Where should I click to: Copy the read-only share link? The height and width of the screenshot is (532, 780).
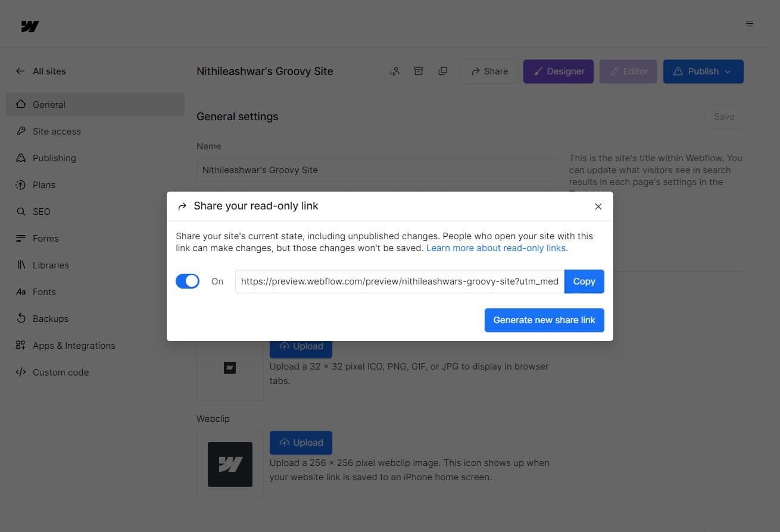[584, 281]
